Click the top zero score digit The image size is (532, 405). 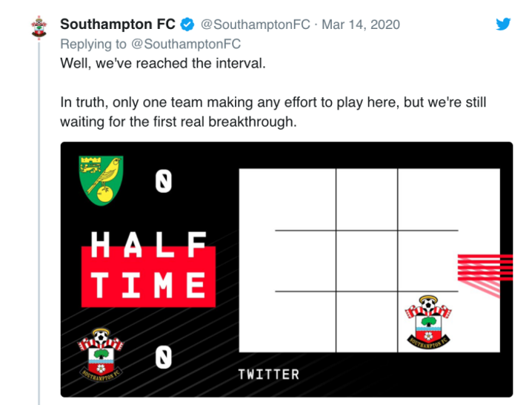click(164, 182)
